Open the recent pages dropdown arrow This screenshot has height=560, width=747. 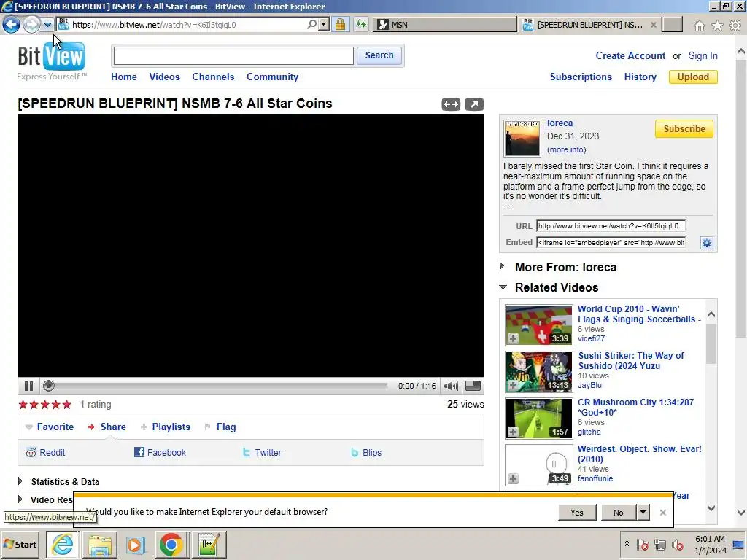(x=47, y=24)
